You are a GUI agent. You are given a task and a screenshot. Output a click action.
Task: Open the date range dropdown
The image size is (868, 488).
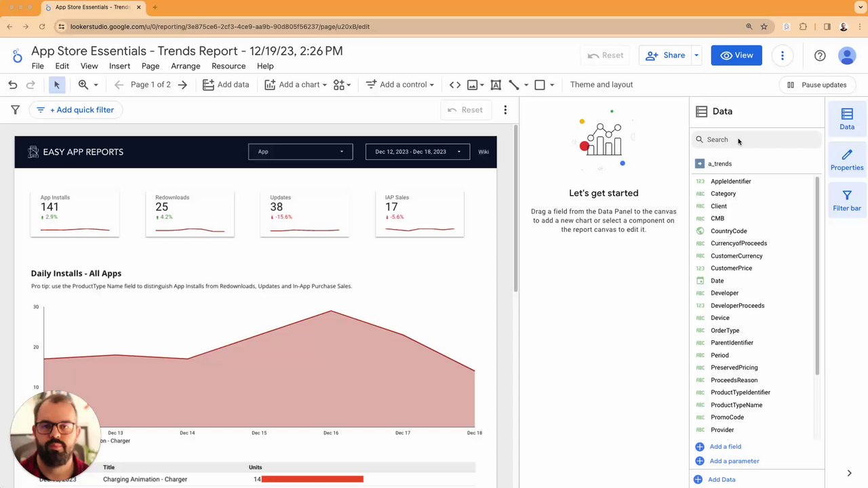pyautogui.click(x=417, y=152)
